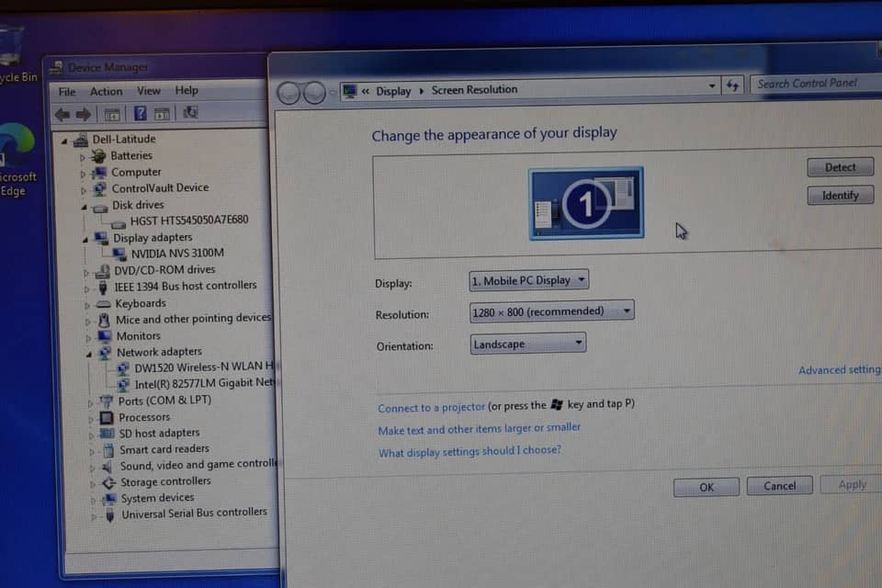882x588 pixels.
Task: Click the Keyboards category icon
Action: click(x=104, y=304)
